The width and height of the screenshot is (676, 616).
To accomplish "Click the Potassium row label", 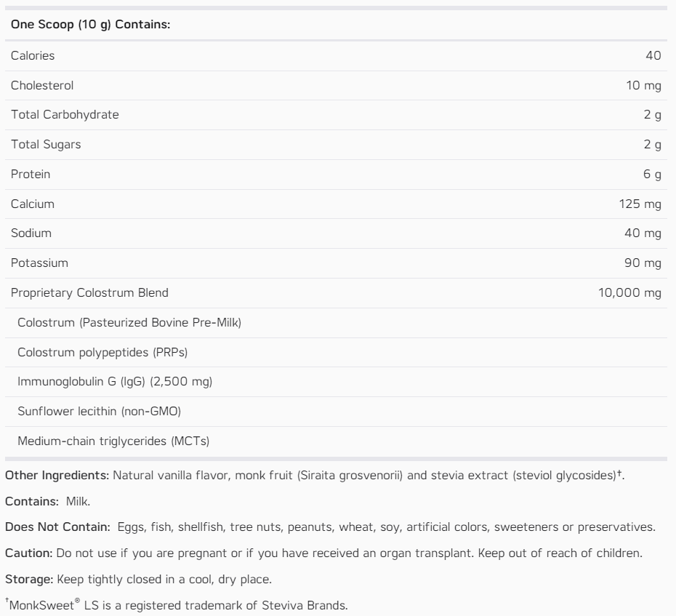I will coord(39,263).
